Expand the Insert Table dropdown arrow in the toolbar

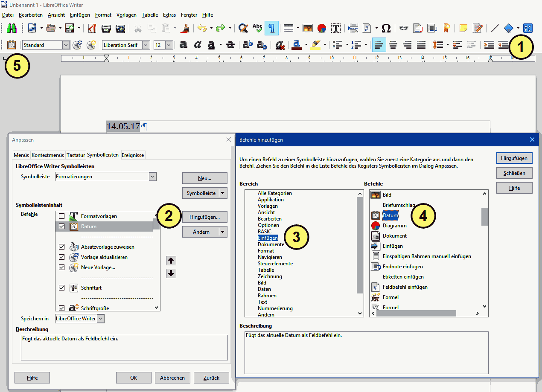[297, 28]
